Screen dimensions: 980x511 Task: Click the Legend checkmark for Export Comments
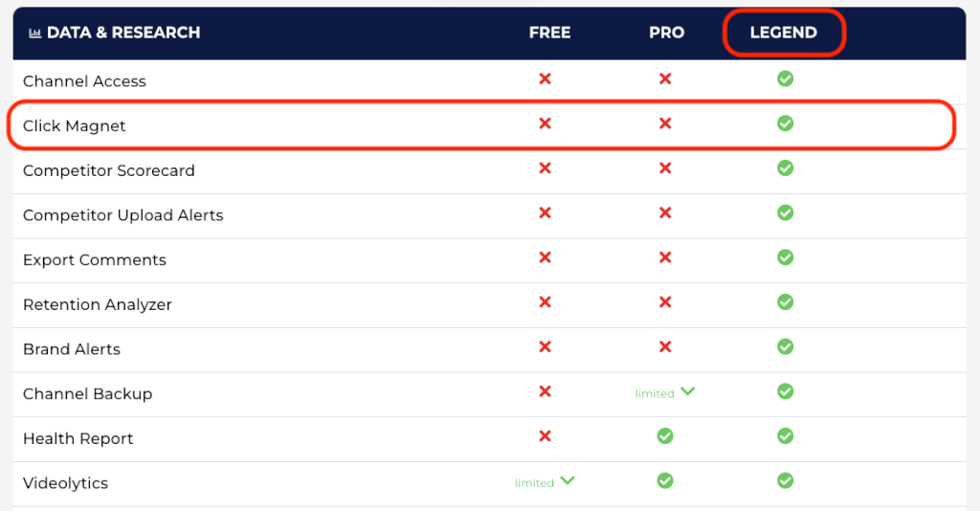[x=785, y=257]
